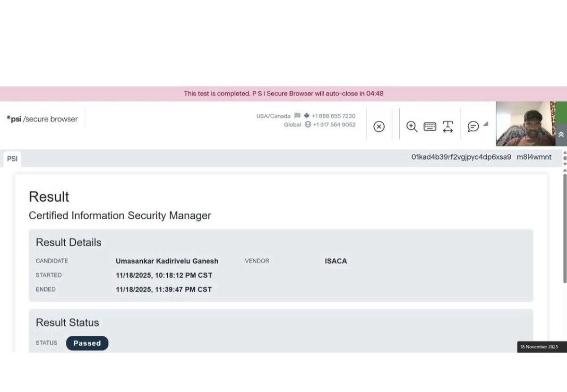Click the Global phone number +1 617 564 9052
Screen dimensions: 567x392
(x=334, y=125)
